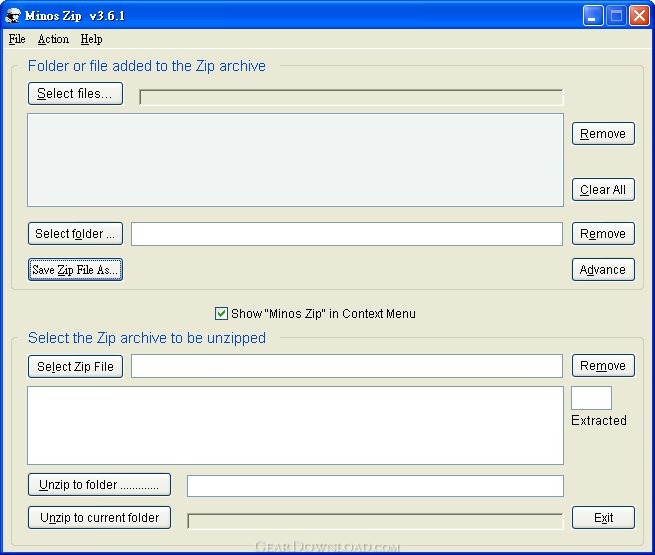Close the Minos Zip window

[639, 16]
